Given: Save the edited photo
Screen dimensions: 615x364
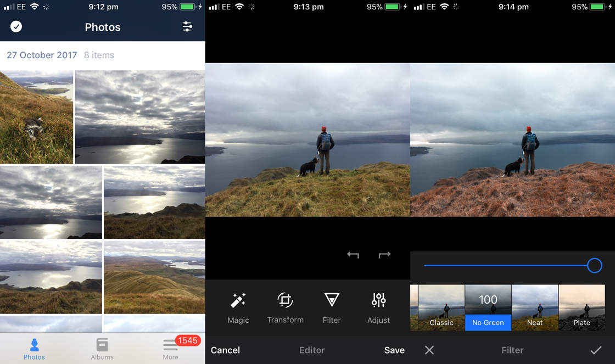Looking at the screenshot, I should (394, 350).
